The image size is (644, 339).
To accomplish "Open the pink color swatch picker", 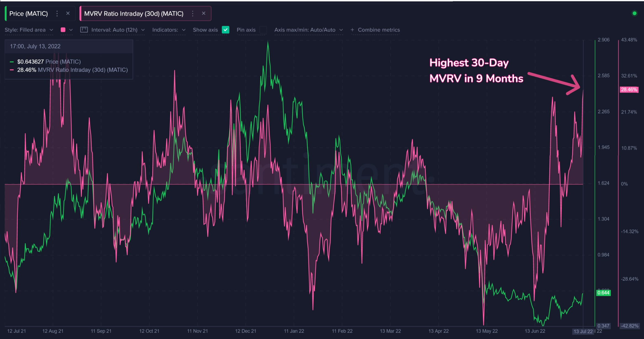I will (63, 30).
